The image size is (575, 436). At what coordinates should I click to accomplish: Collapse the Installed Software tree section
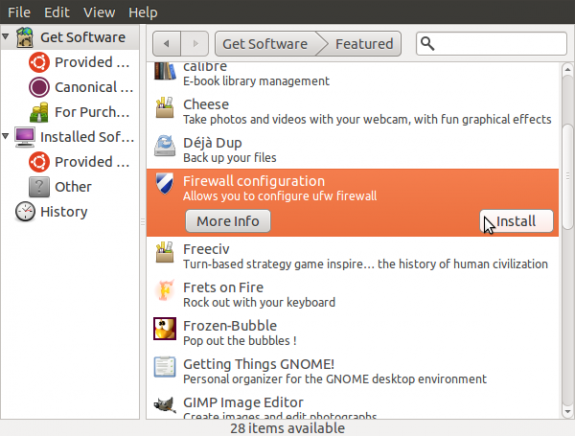click(6, 136)
